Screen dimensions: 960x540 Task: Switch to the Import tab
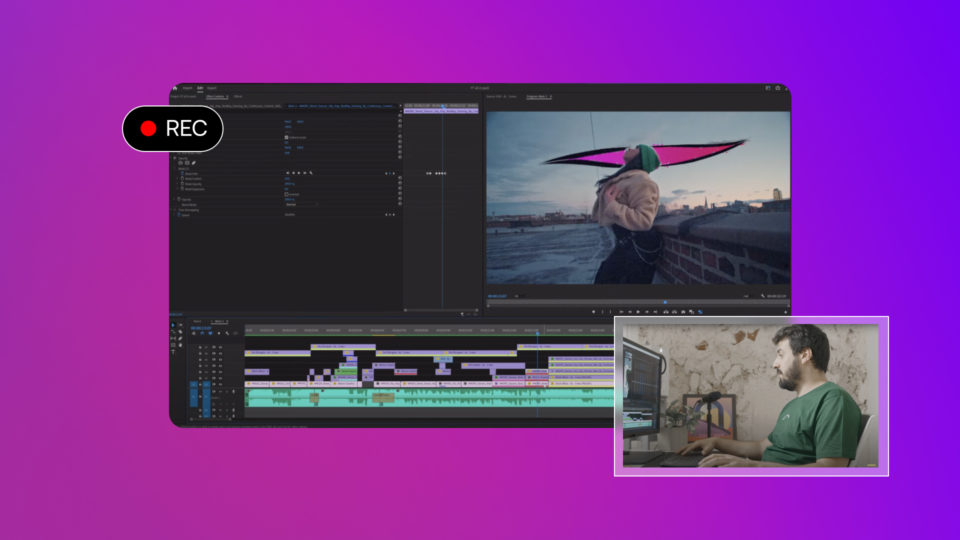[187, 88]
